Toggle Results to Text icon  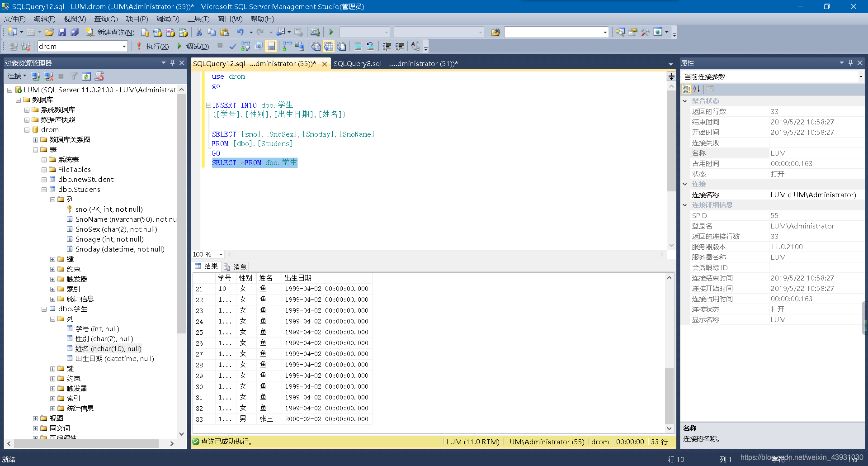click(316, 46)
